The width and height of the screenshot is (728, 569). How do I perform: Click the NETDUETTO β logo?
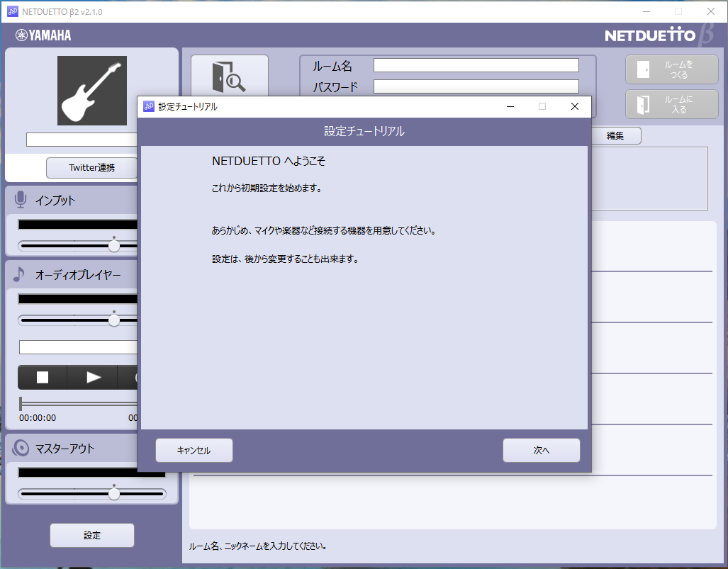click(659, 35)
